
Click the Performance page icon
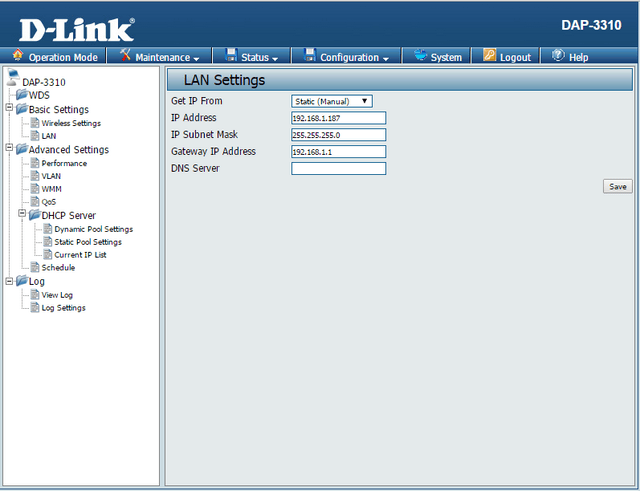[35, 163]
